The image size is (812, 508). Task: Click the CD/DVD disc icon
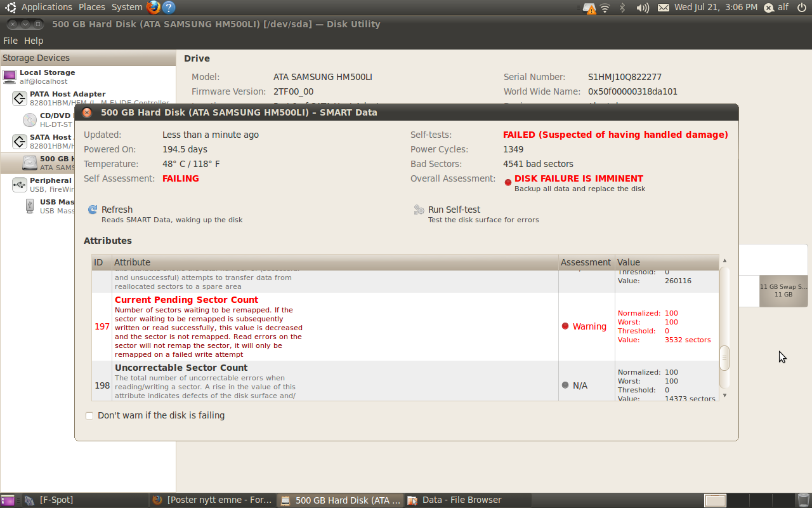30,120
